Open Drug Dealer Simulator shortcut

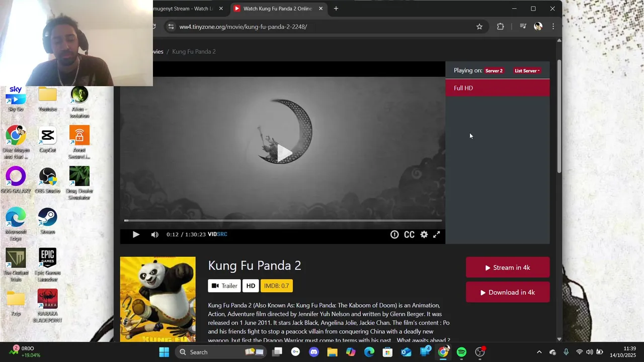coord(79,184)
